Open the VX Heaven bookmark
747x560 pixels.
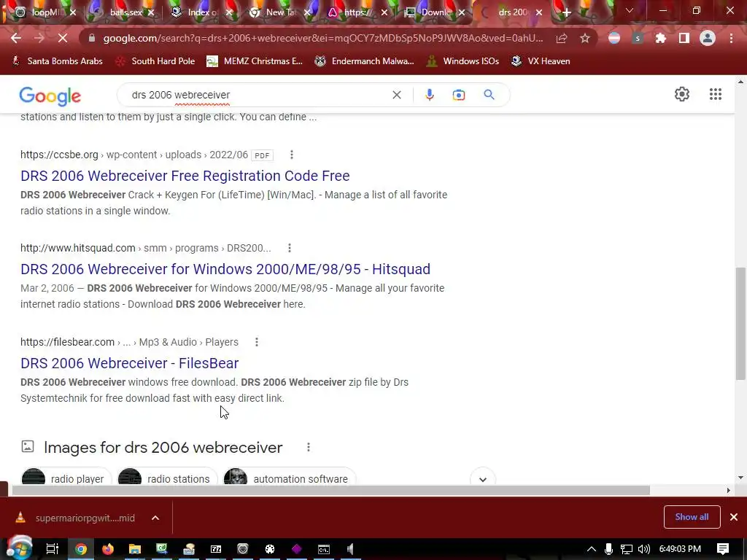[x=541, y=61]
